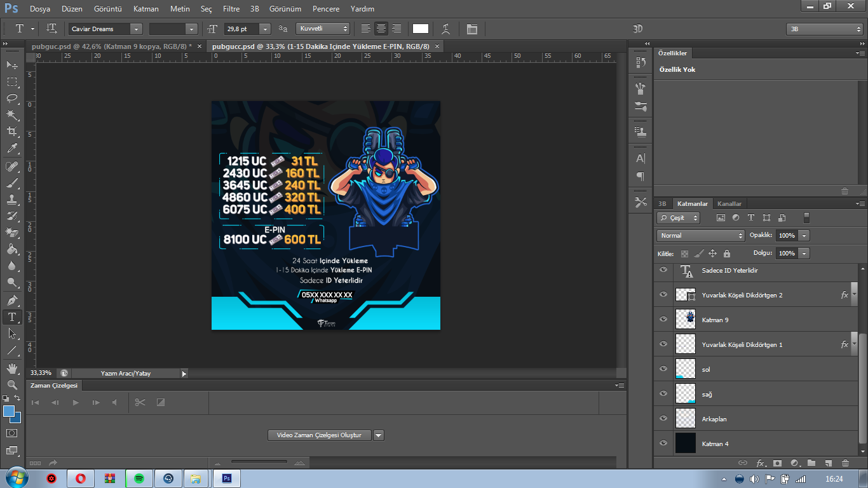Viewport: 868px width, 488px height.
Task: Filter layers by type (T) layers
Action: point(751,218)
